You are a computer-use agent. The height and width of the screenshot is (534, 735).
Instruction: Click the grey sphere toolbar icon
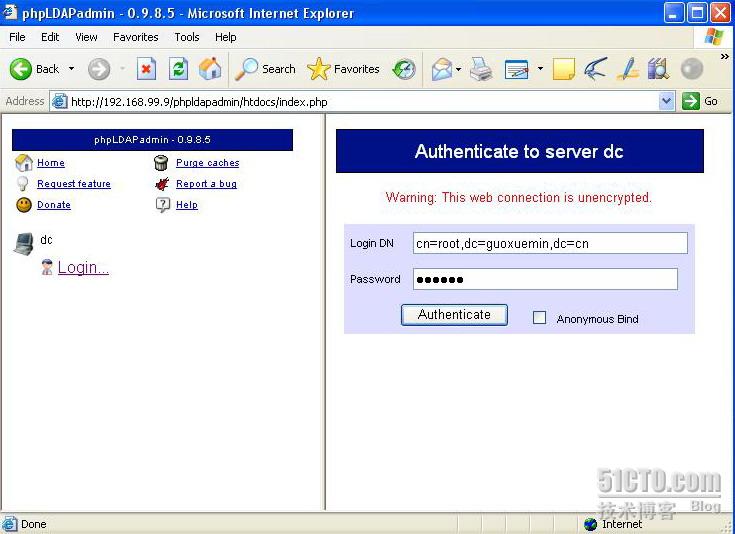(692, 69)
